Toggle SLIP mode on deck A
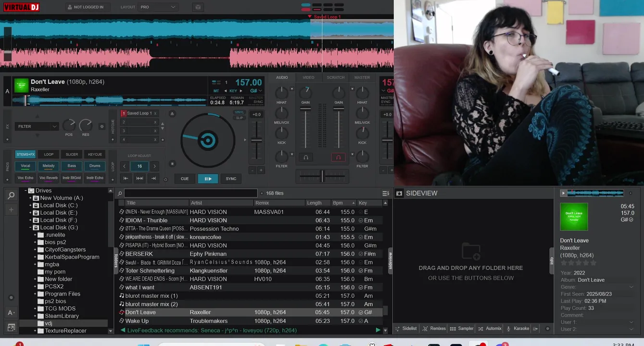 pyautogui.click(x=240, y=118)
